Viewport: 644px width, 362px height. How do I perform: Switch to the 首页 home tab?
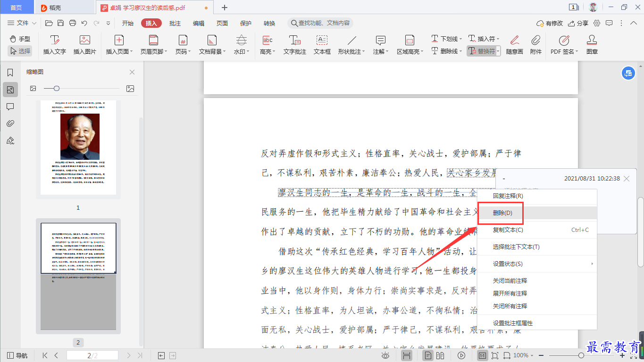[17, 7]
